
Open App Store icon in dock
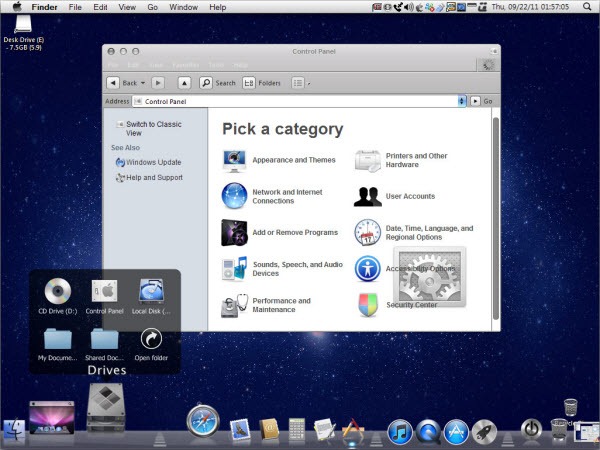[456, 432]
